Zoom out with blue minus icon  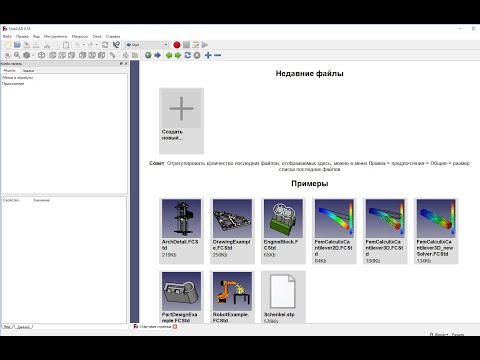click(217, 55)
